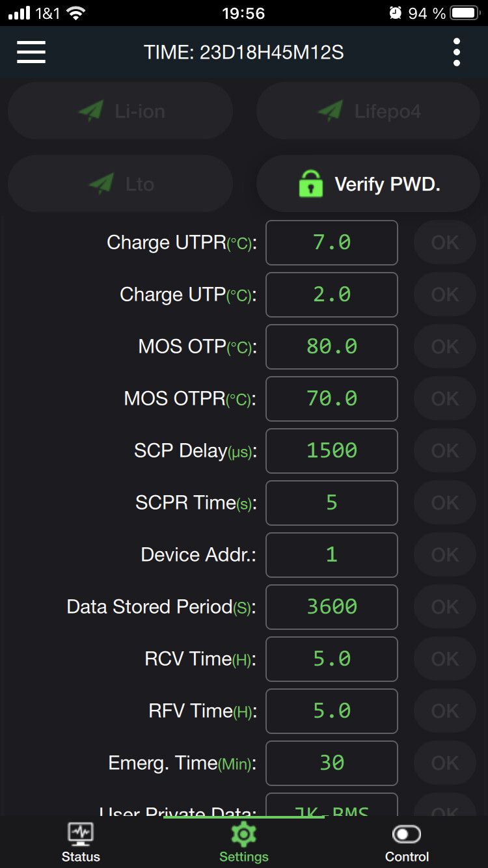Viewport: 488px width, 868px height.
Task: Tap the Li-ion paper plane icon
Action: pos(91,111)
